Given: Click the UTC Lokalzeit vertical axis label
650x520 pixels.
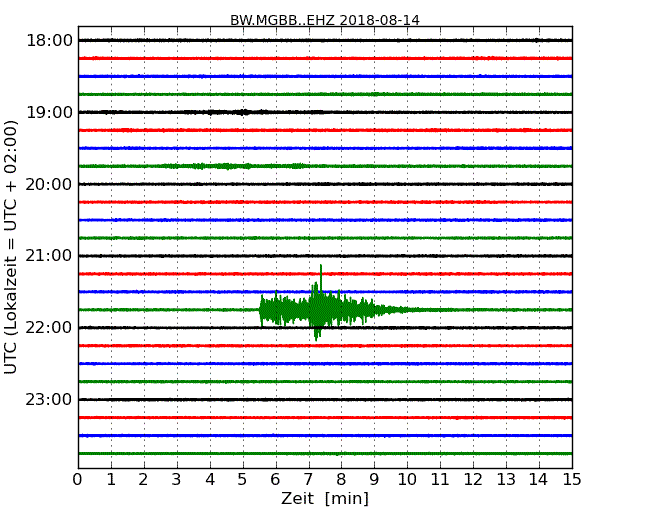Looking at the screenshot, I should 11,247.
